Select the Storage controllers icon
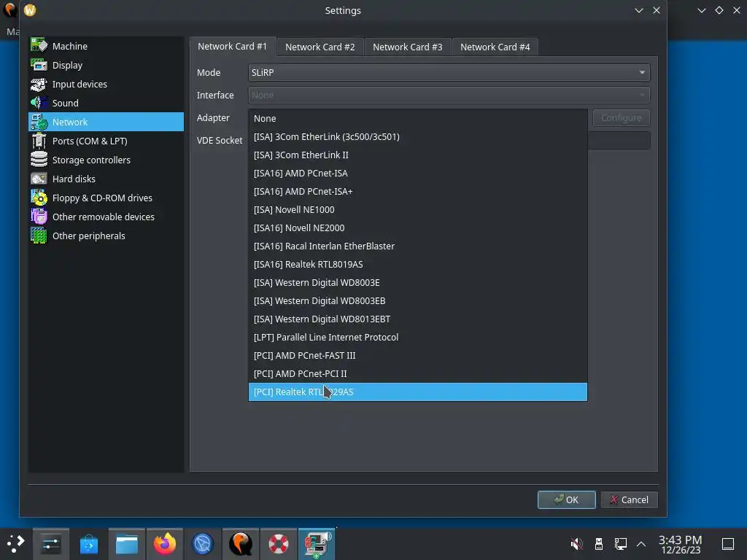 click(39, 160)
